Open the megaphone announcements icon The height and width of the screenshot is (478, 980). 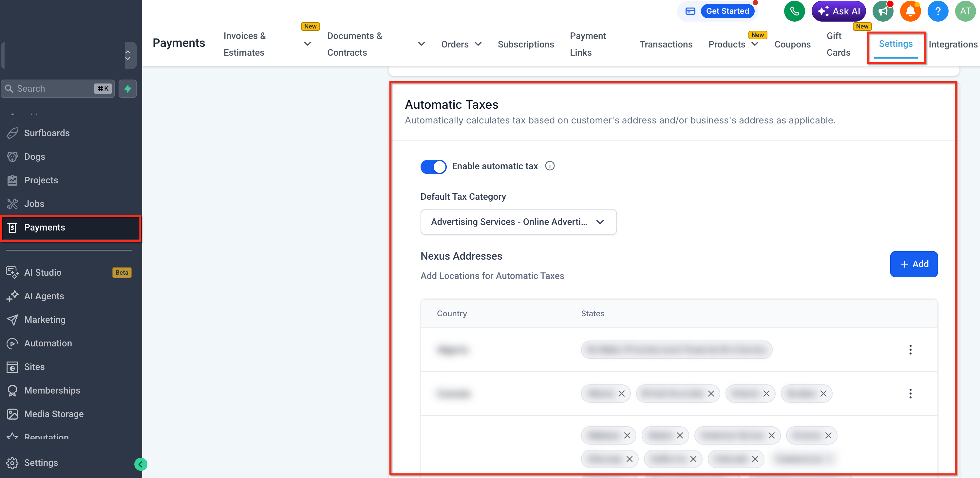click(x=883, y=11)
